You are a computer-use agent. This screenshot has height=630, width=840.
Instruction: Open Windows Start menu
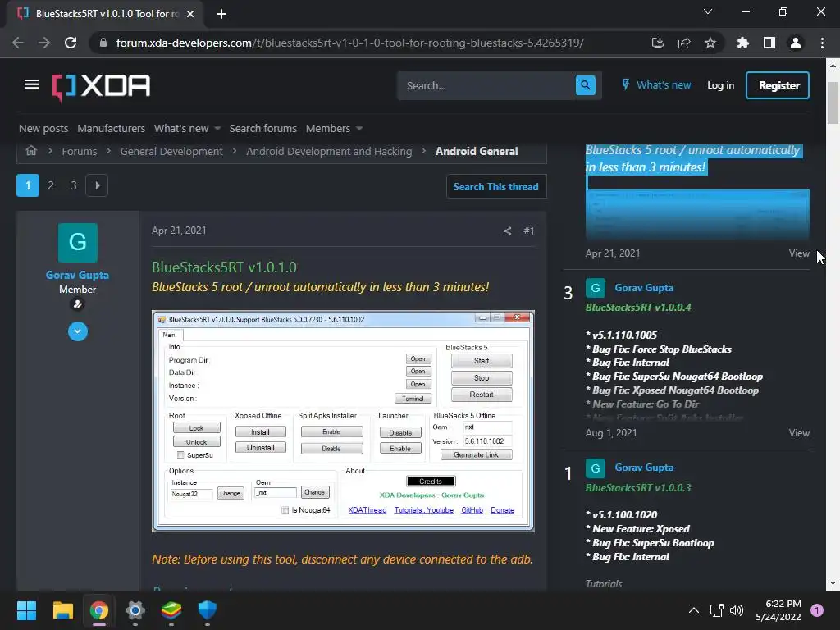click(26, 610)
